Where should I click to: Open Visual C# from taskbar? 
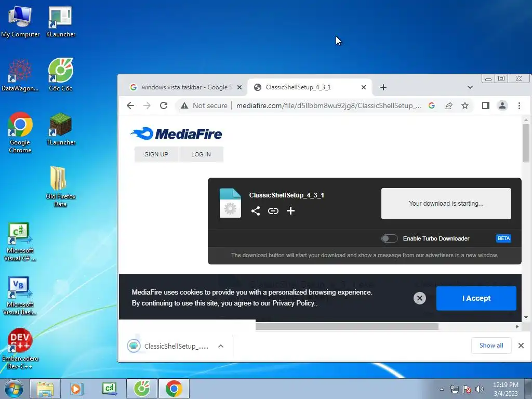click(109, 389)
